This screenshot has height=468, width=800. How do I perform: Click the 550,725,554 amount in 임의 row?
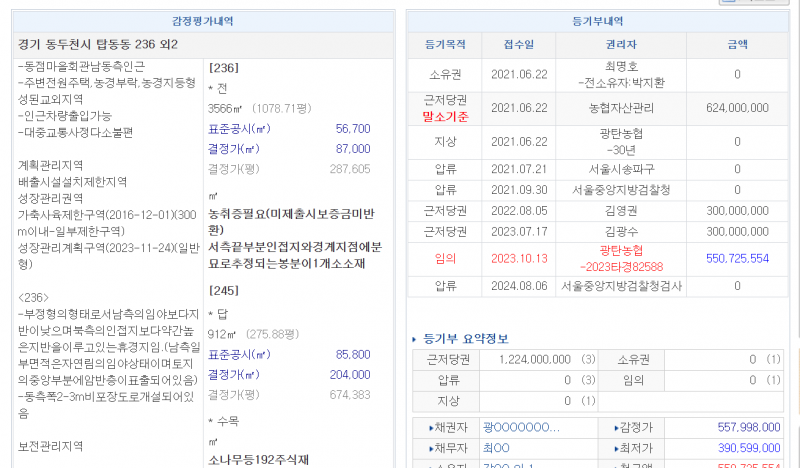point(737,258)
